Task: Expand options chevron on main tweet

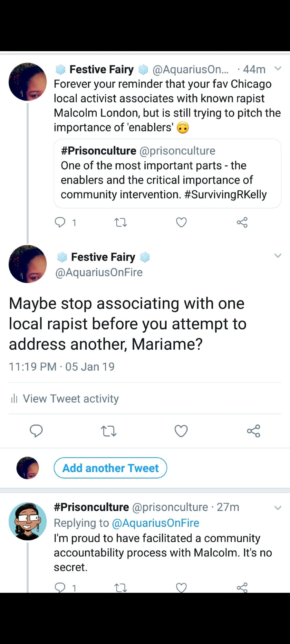Action: pyautogui.click(x=278, y=256)
